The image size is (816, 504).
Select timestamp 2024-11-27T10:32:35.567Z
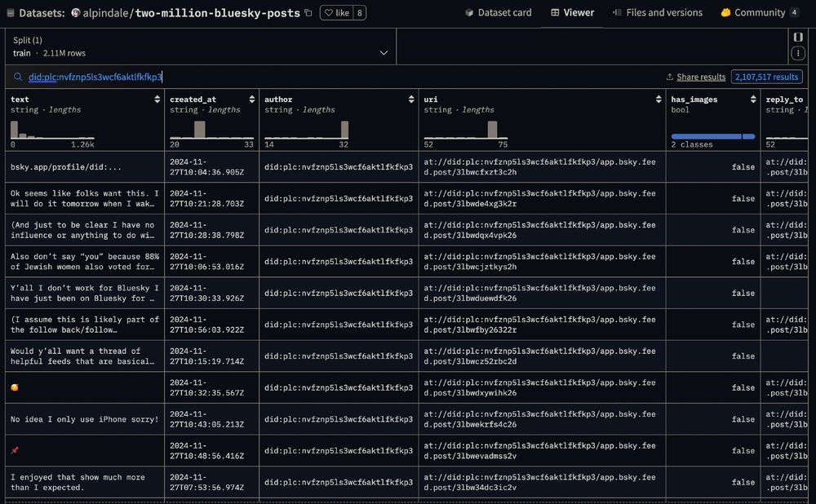pos(212,387)
